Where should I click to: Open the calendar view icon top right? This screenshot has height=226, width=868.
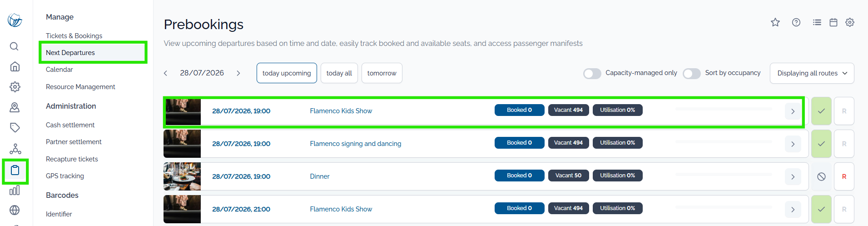[833, 22]
